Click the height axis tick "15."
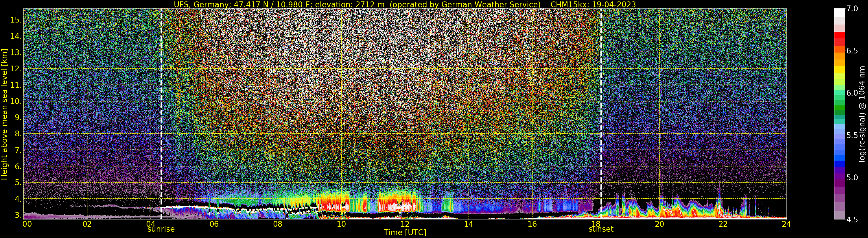 tap(16, 20)
